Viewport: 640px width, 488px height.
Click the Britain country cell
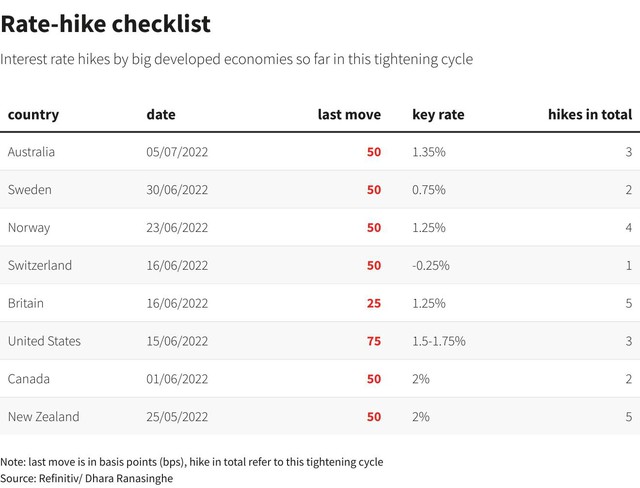(25, 303)
